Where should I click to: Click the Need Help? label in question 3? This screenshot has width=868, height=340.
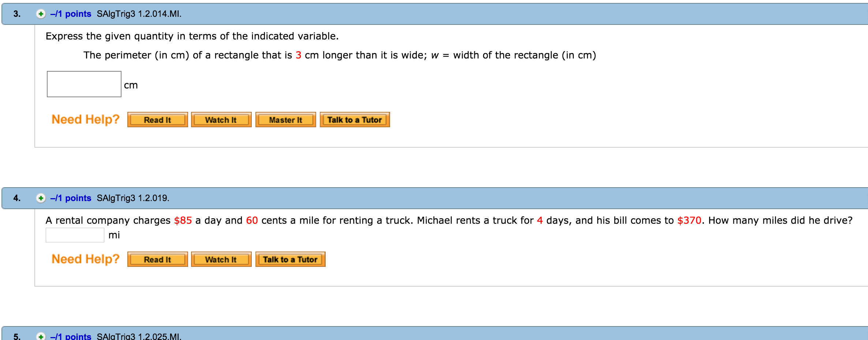(86, 120)
